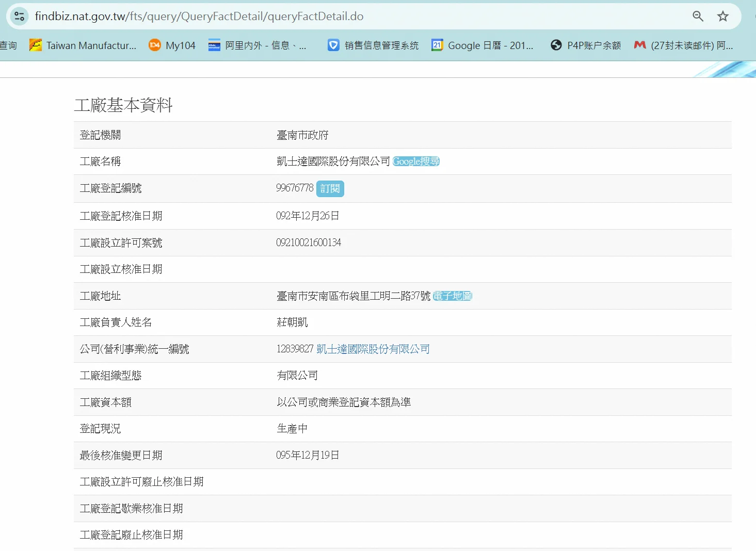Click the 訂閱 button next to 99676778
The width and height of the screenshot is (756, 551).
coord(330,189)
